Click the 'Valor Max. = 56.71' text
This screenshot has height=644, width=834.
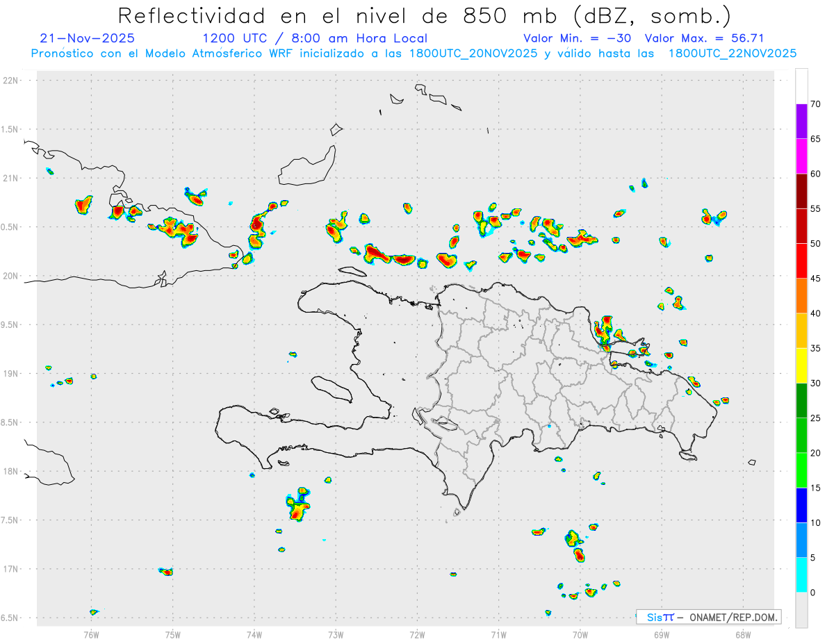pos(705,38)
